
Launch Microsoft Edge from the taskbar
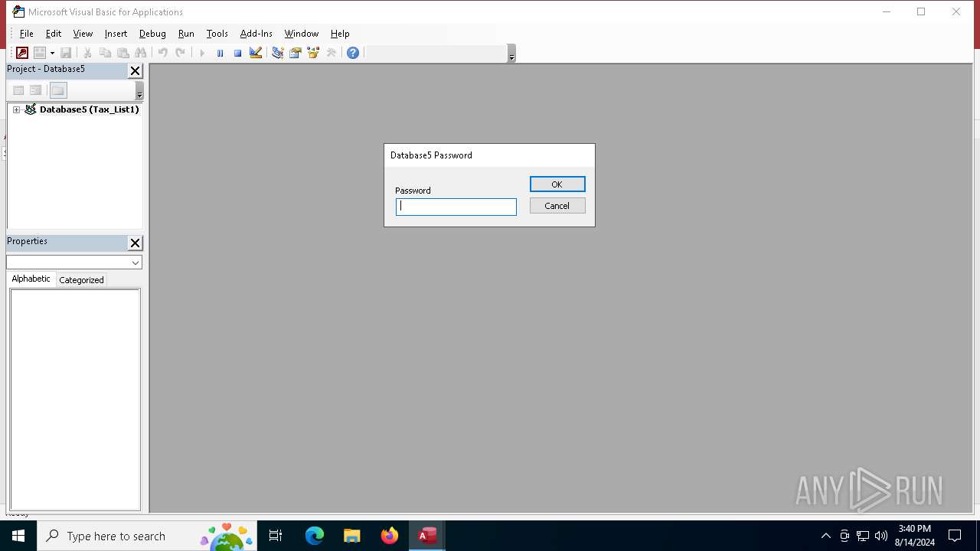pyautogui.click(x=315, y=536)
